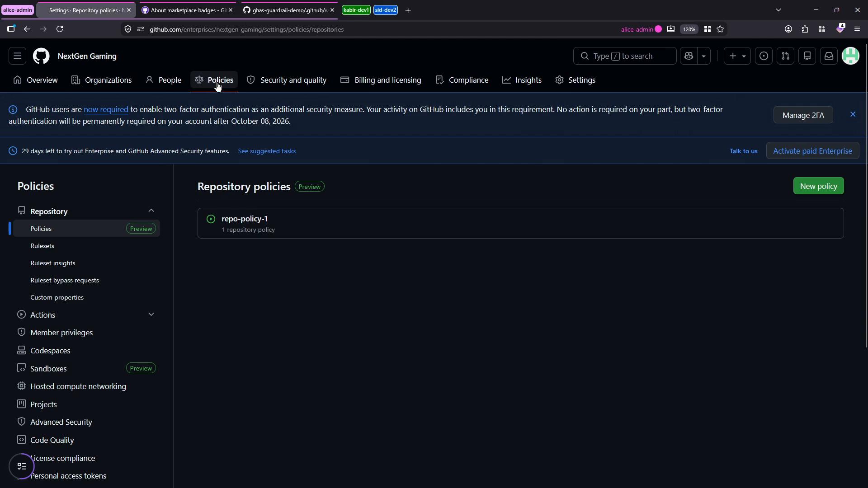Viewport: 868px width, 488px height.
Task: Open the user avatar menu
Action: 850,56
